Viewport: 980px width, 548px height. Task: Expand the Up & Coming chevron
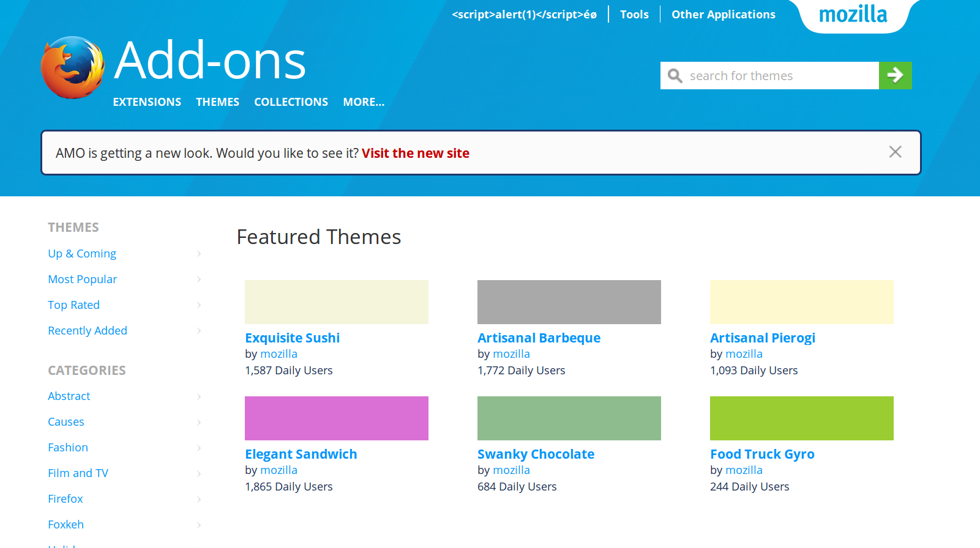[x=199, y=254]
